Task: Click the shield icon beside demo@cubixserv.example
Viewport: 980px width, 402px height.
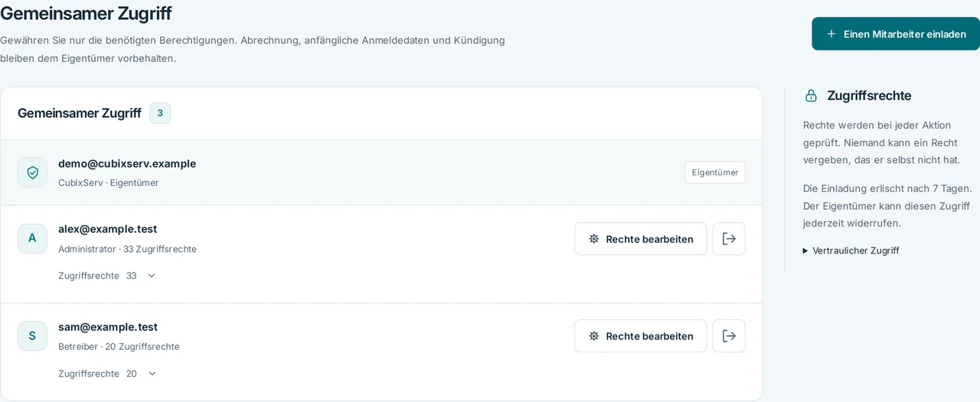Action: click(x=32, y=172)
